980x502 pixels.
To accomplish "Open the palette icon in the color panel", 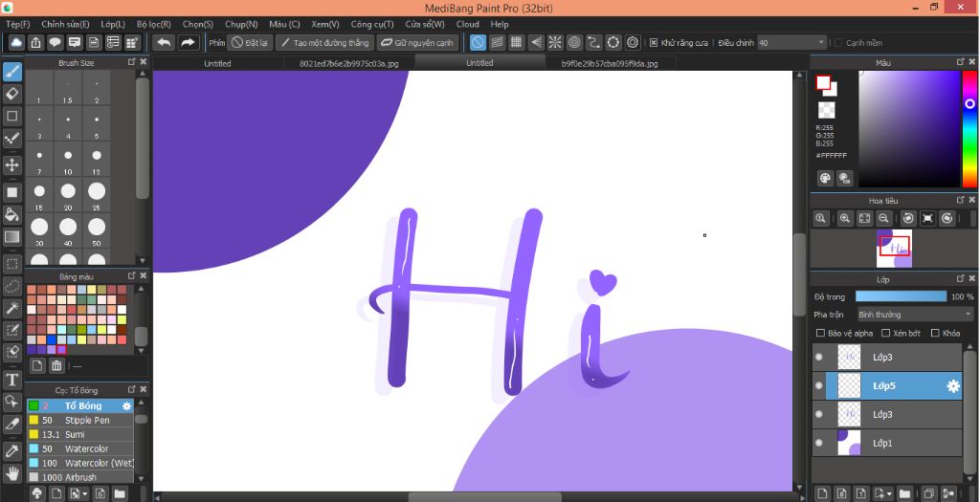I will coord(825,179).
